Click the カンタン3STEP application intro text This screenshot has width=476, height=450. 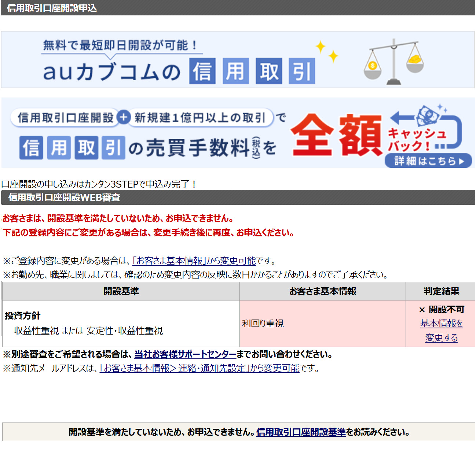point(99,184)
